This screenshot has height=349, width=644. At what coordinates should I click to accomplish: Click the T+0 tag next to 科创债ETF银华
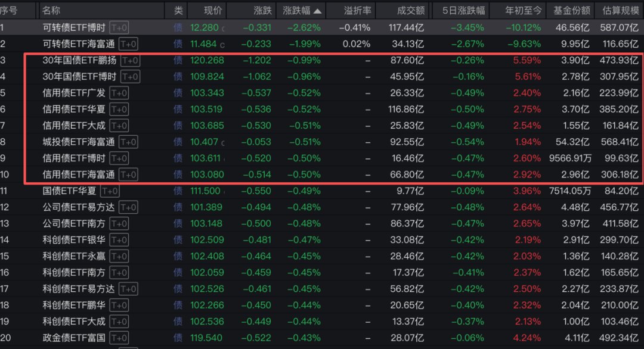tap(119, 240)
